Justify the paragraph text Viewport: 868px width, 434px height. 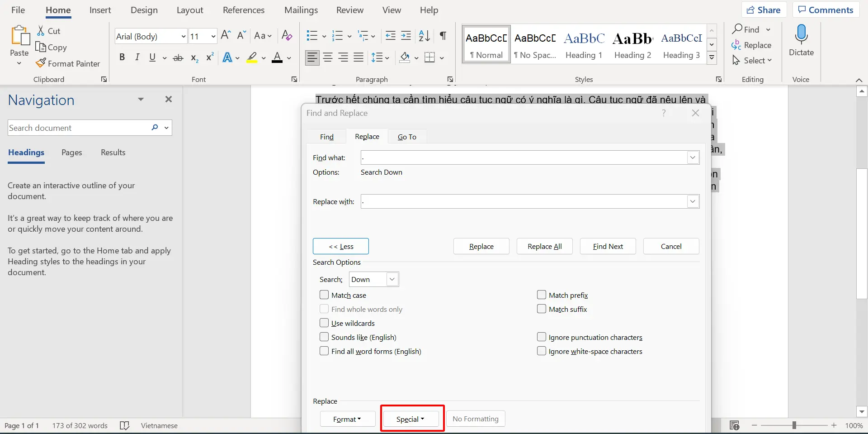pyautogui.click(x=359, y=57)
